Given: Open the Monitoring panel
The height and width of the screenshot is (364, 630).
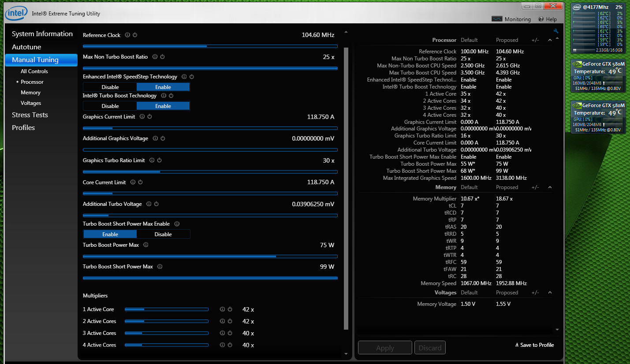Looking at the screenshot, I should point(511,19).
